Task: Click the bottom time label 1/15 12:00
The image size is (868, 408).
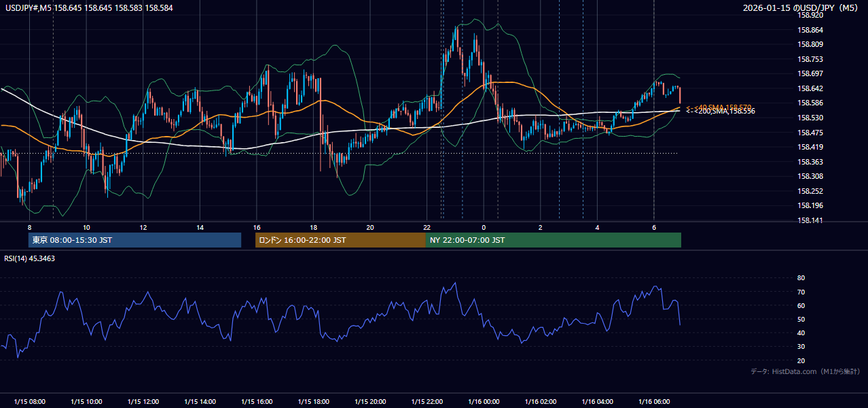Action: click(x=143, y=402)
